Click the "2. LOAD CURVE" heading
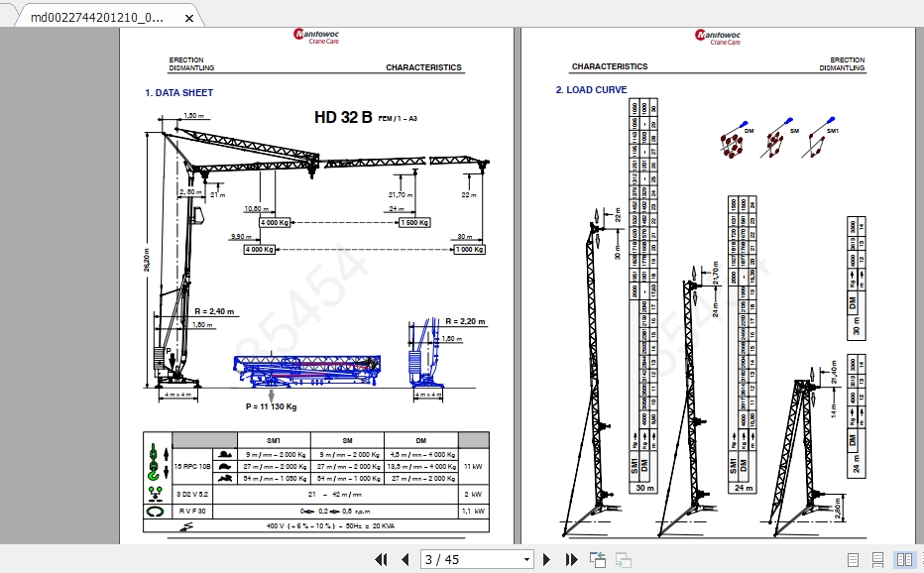924x573 pixels. coord(591,89)
